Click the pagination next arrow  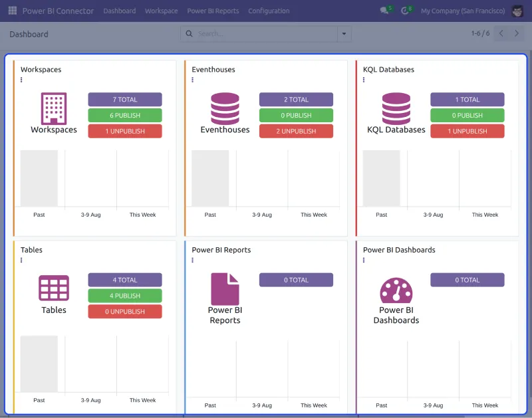pos(517,33)
